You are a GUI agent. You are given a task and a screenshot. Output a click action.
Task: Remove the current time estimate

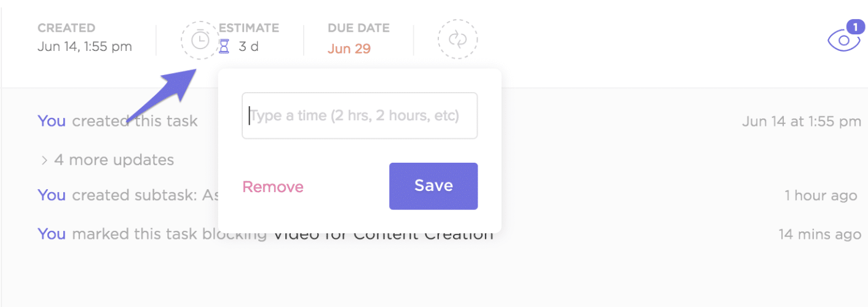coord(273,187)
